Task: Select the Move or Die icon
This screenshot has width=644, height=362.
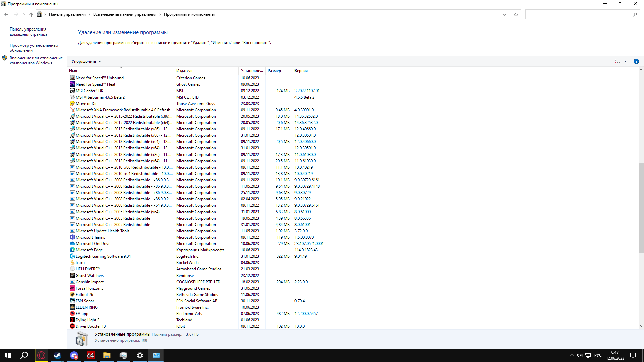Action: click(x=72, y=103)
